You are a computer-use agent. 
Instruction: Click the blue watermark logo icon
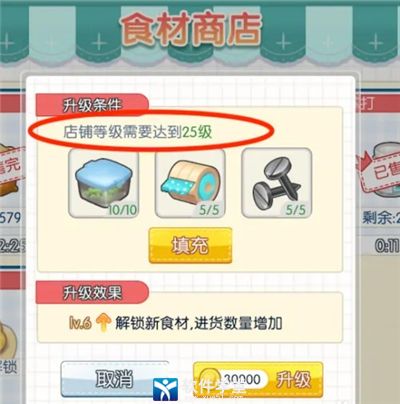pyautogui.click(x=165, y=389)
